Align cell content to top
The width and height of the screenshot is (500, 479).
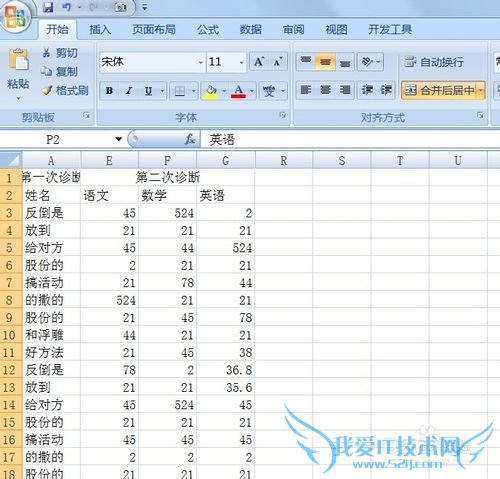[306, 62]
